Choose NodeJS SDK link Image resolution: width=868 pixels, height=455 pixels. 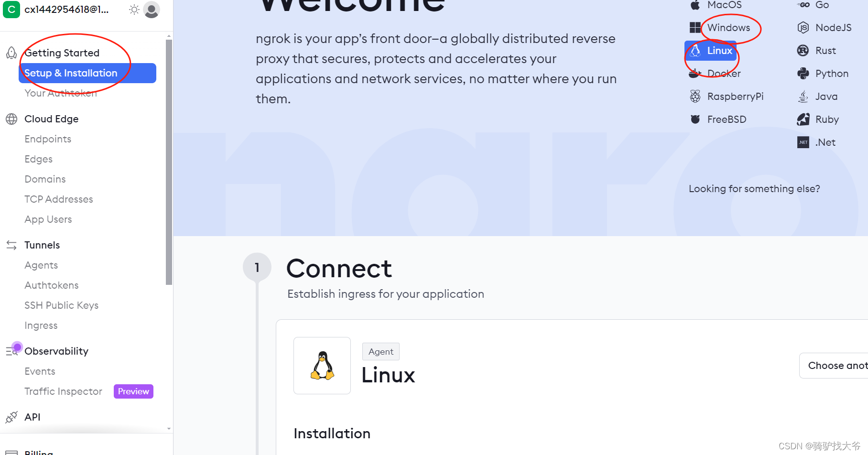coord(834,28)
